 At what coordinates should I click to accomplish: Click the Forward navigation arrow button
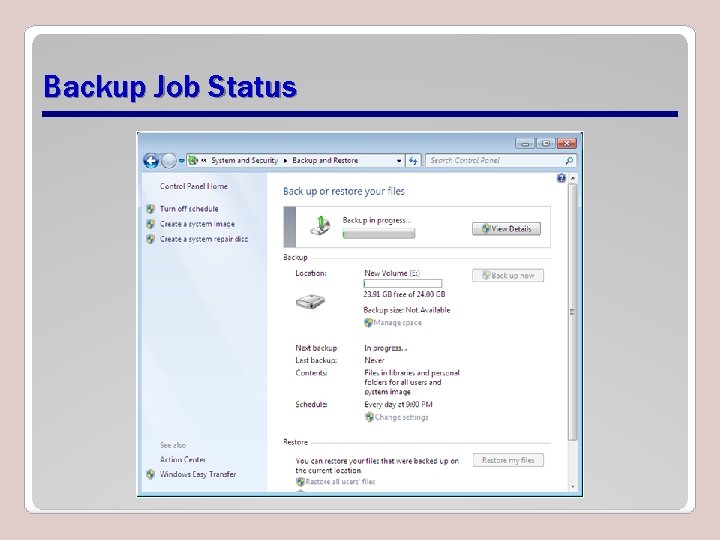169,161
